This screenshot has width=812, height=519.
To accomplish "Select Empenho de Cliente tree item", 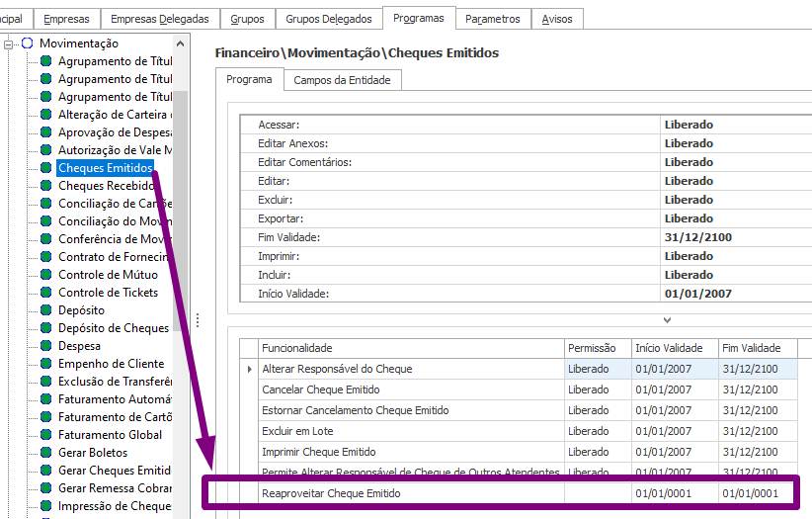I will tap(111, 364).
